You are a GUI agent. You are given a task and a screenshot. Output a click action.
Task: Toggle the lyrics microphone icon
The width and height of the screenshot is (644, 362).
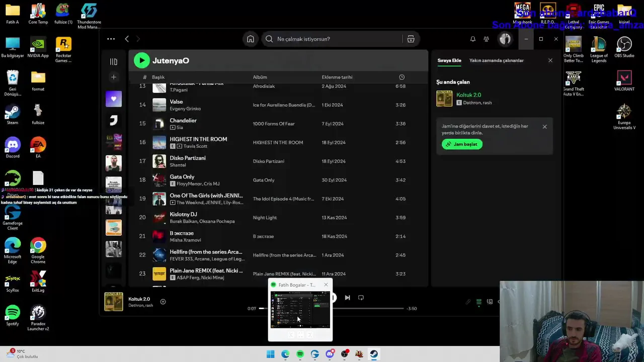(x=468, y=302)
